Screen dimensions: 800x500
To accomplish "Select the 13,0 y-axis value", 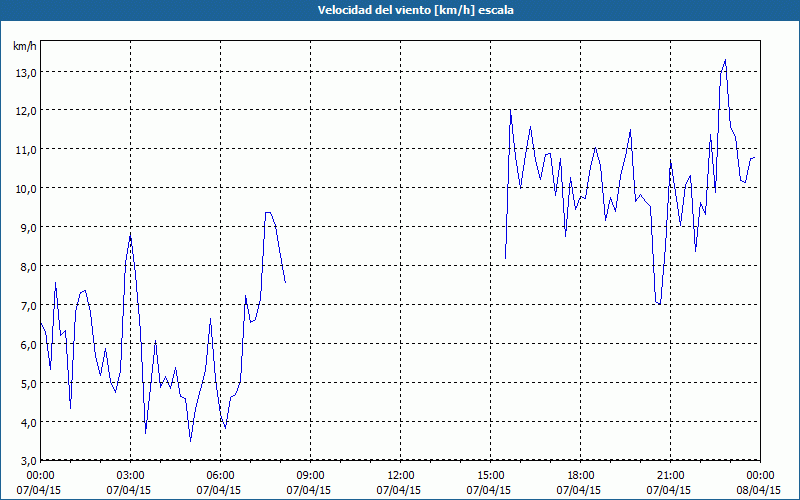I will (26, 73).
